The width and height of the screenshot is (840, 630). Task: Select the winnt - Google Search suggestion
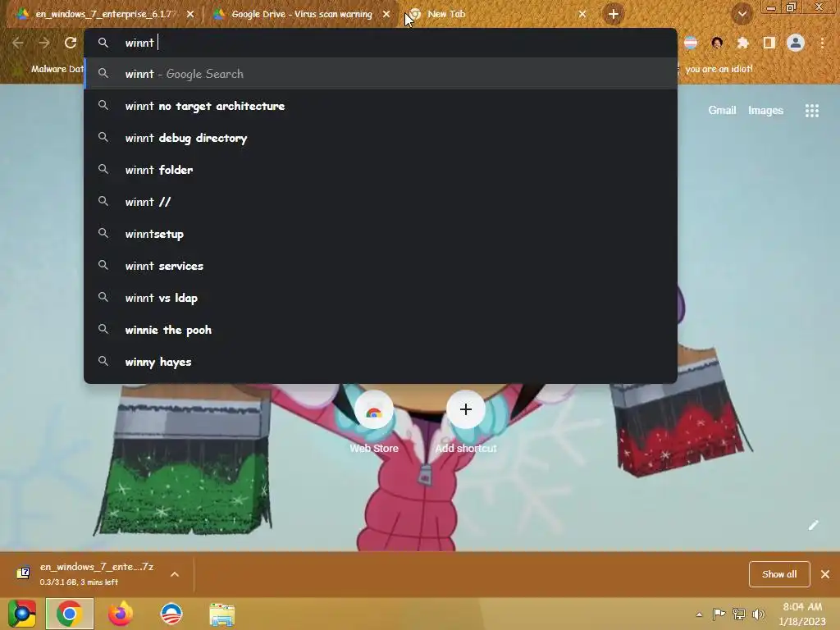[x=381, y=74]
